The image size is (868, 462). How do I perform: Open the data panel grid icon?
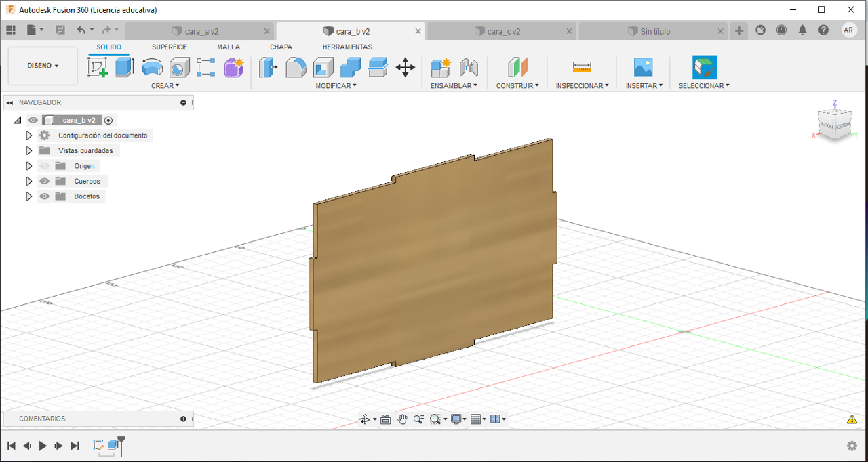click(10, 30)
